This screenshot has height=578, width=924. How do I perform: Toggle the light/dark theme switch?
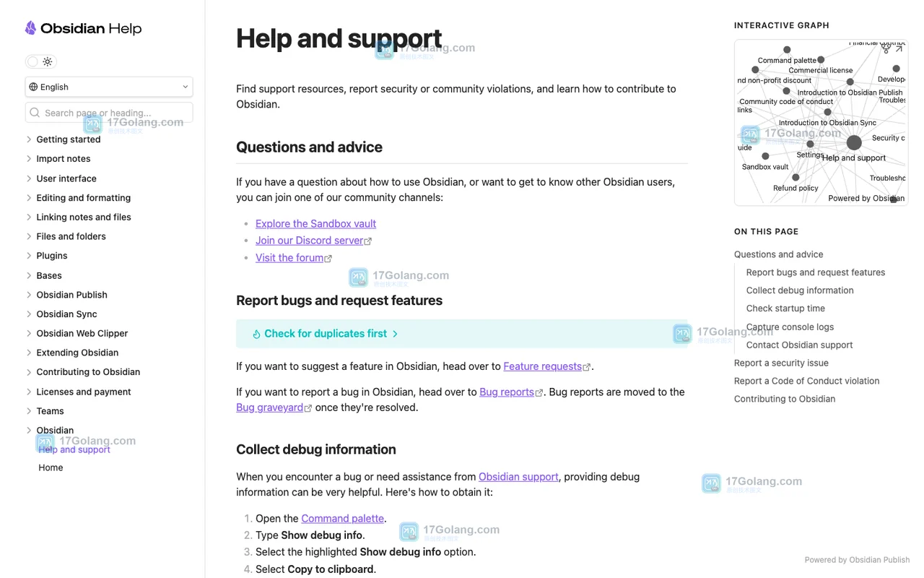(41, 61)
